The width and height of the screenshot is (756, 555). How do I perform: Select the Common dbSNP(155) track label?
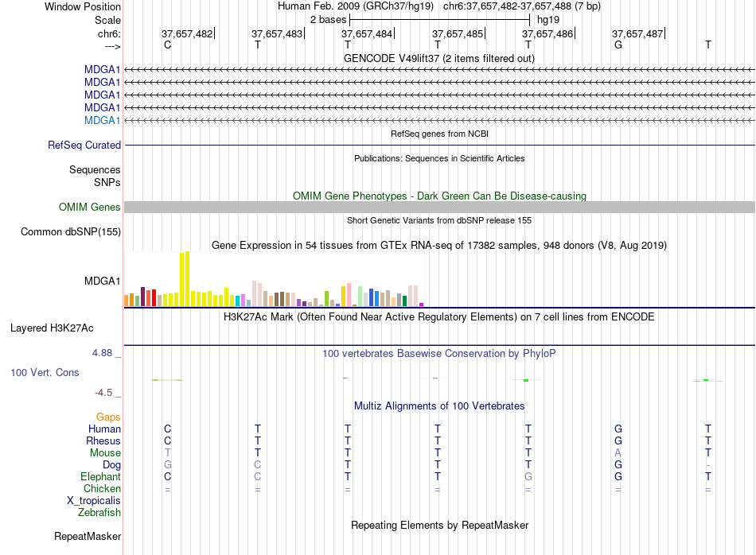[71, 231]
